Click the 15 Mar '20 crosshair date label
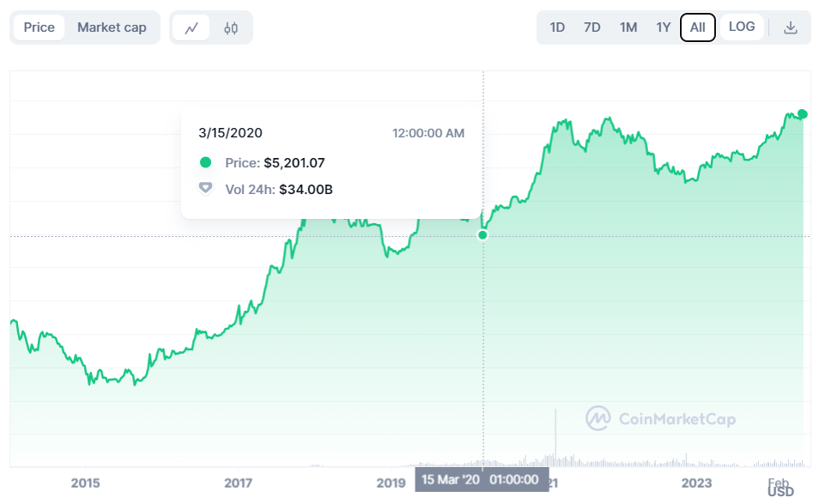Image resolution: width=813 pixels, height=504 pixels. 482,480
